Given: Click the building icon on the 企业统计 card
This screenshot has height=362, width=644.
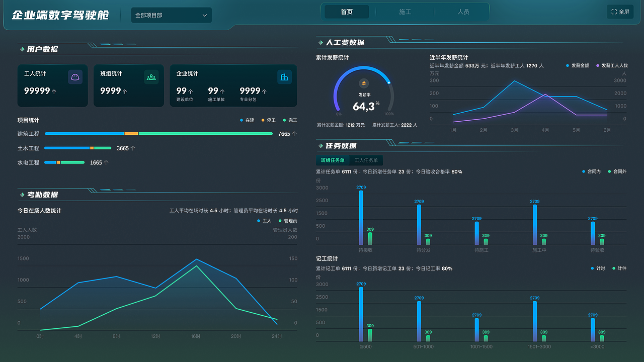Looking at the screenshot, I should click(284, 76).
